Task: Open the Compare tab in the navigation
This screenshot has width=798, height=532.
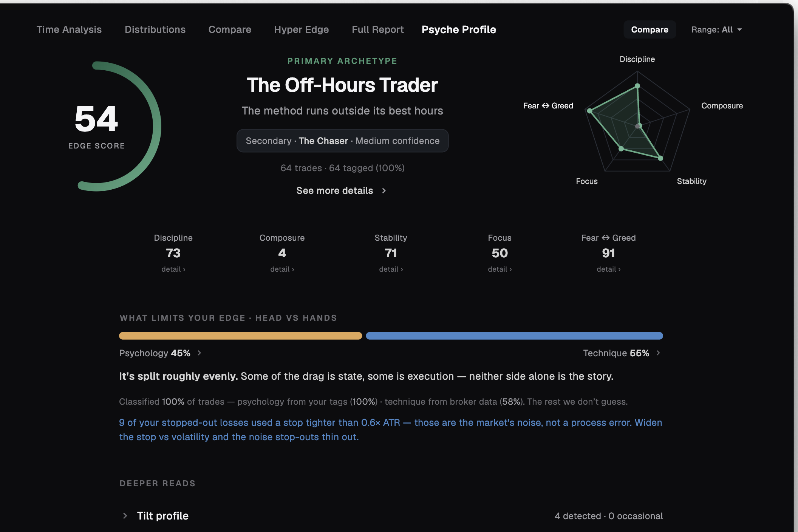Action: [x=230, y=29]
